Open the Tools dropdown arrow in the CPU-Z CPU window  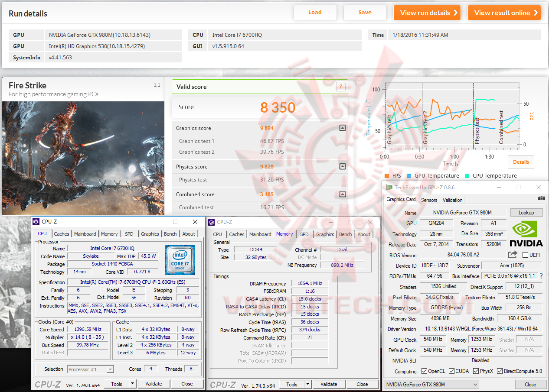[x=132, y=384]
